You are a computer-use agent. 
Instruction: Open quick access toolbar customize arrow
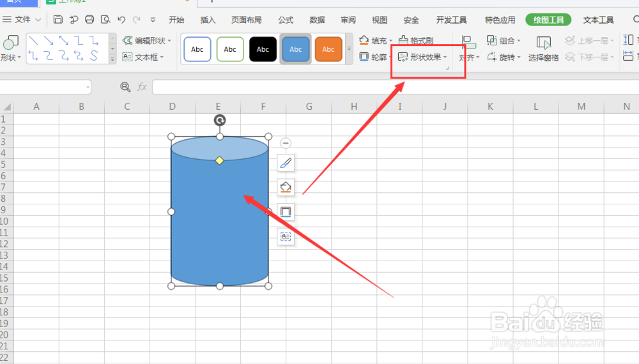153,20
